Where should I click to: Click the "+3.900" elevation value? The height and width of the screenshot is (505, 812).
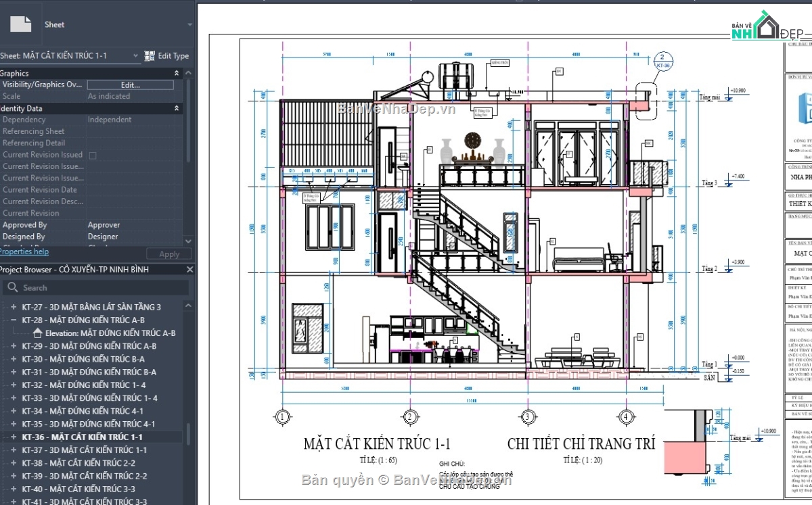point(737,262)
